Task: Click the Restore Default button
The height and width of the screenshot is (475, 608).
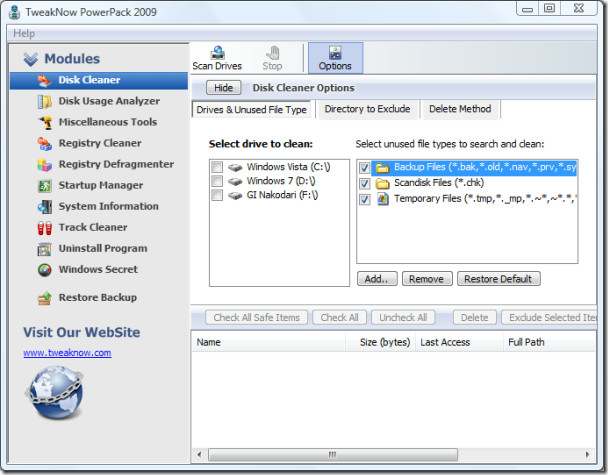Action: [498, 279]
